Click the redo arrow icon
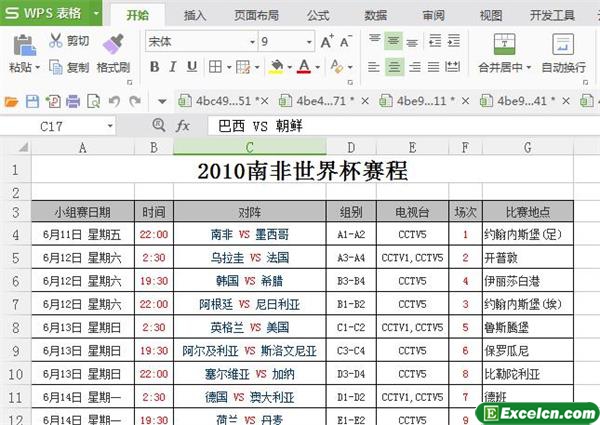This screenshot has width=600, height=425. coord(135,101)
